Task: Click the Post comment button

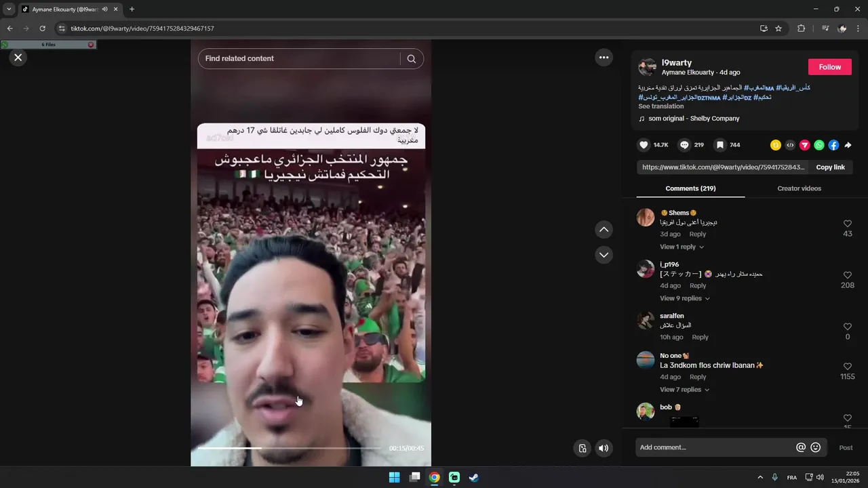Action: (x=846, y=448)
